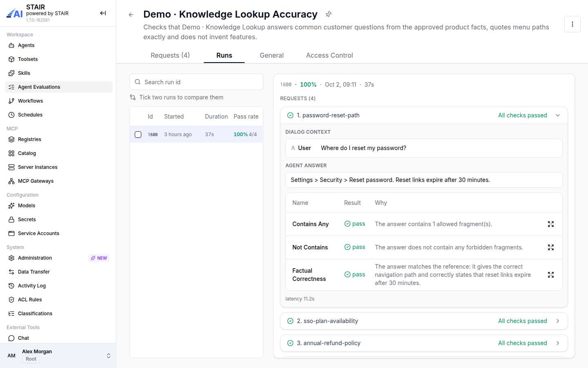
Task: Open the Chat external tool
Action: pos(59,338)
